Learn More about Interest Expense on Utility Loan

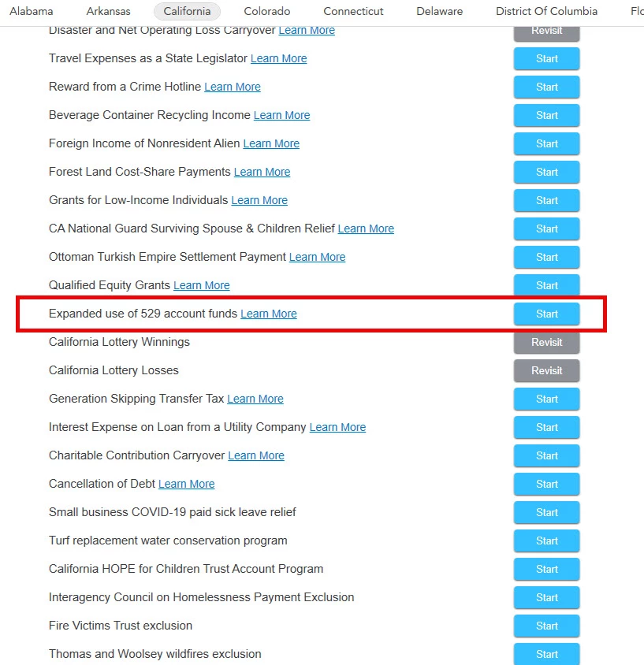click(x=337, y=428)
